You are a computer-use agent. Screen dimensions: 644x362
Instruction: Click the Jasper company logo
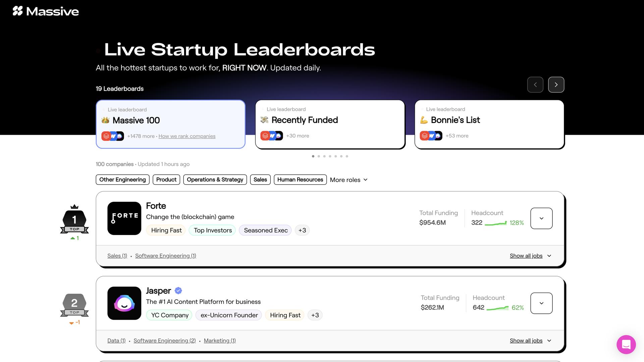click(124, 303)
